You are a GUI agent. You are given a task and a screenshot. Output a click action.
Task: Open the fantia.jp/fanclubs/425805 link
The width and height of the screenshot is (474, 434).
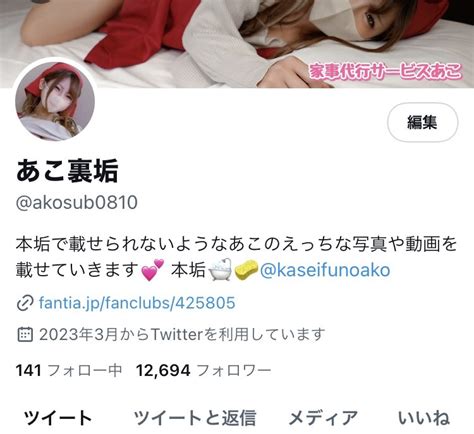(x=137, y=303)
